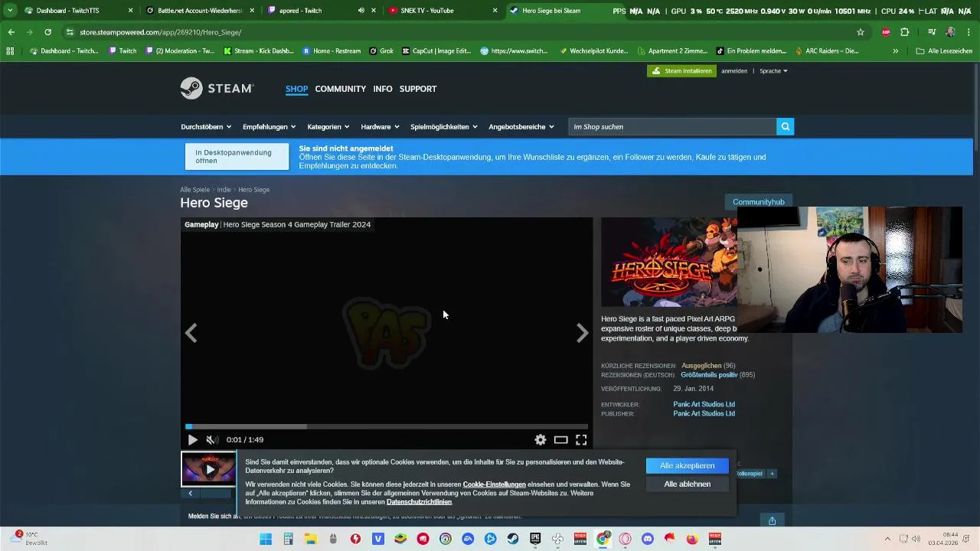Viewport: 980px width, 551px height.
Task: Open the Durchstöbern dropdown menu
Action: (x=206, y=127)
